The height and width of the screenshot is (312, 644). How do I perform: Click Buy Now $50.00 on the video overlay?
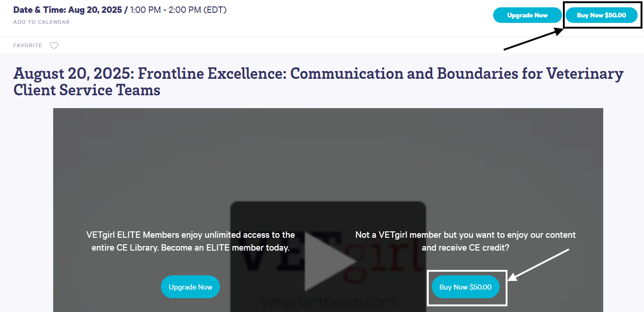tap(465, 287)
